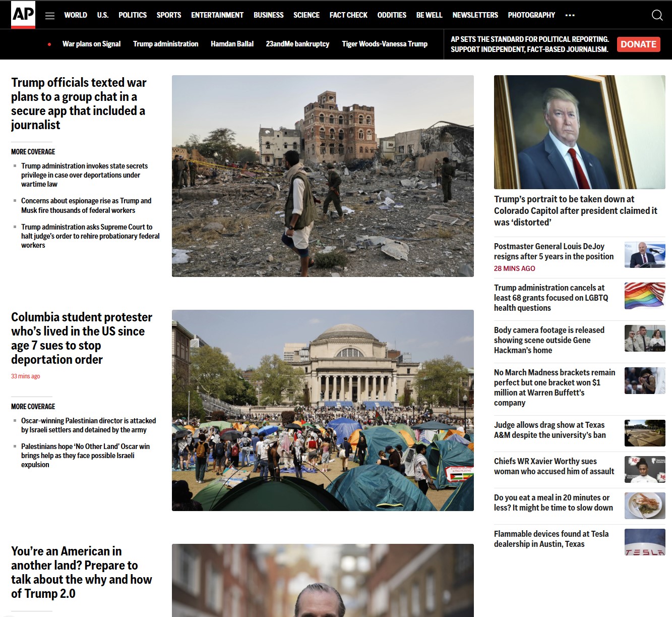Open story about eating meals in 20 minutes

click(554, 502)
